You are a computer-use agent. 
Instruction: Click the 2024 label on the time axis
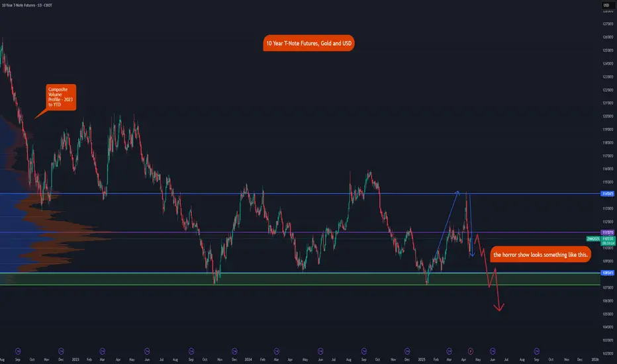click(248, 359)
